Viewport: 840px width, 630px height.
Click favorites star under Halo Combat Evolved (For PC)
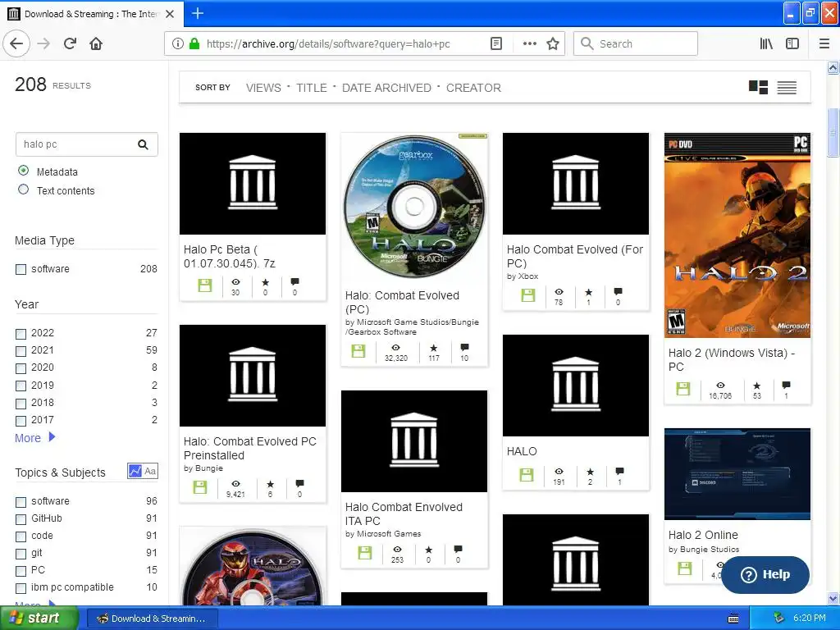588,293
